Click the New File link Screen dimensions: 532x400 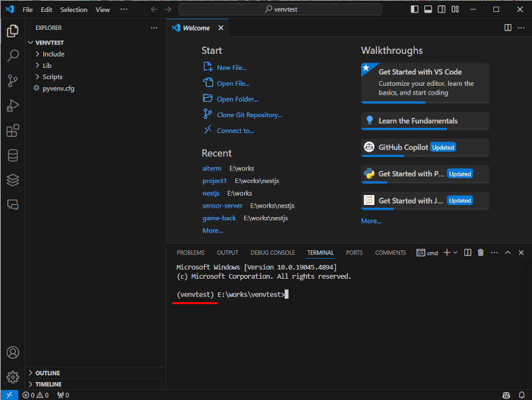pyautogui.click(x=225, y=67)
